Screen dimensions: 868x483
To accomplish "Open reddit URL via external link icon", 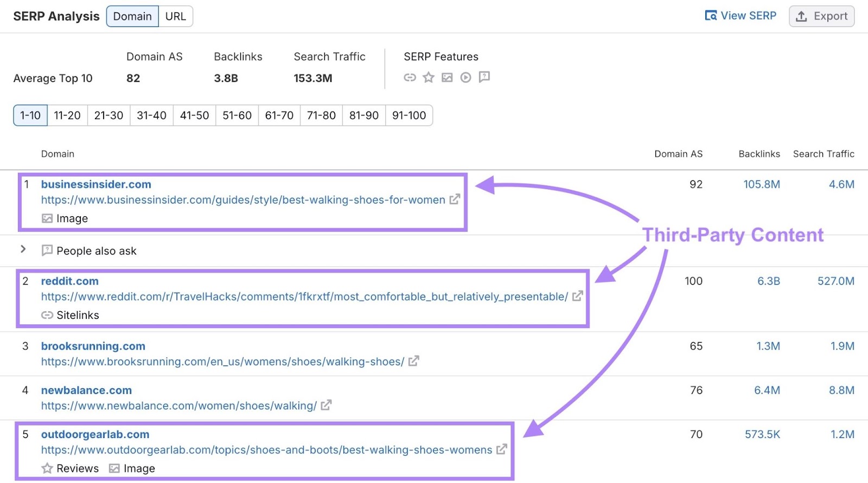I will click(x=578, y=296).
